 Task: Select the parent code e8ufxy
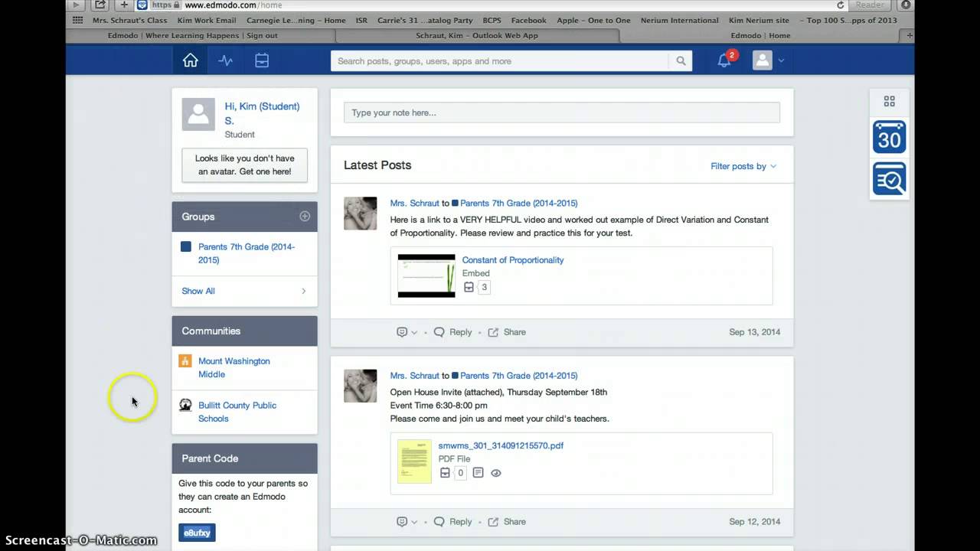[x=197, y=533]
